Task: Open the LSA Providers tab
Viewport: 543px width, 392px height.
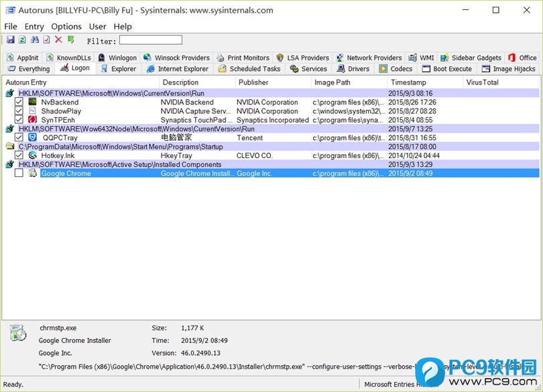Action: (x=303, y=58)
